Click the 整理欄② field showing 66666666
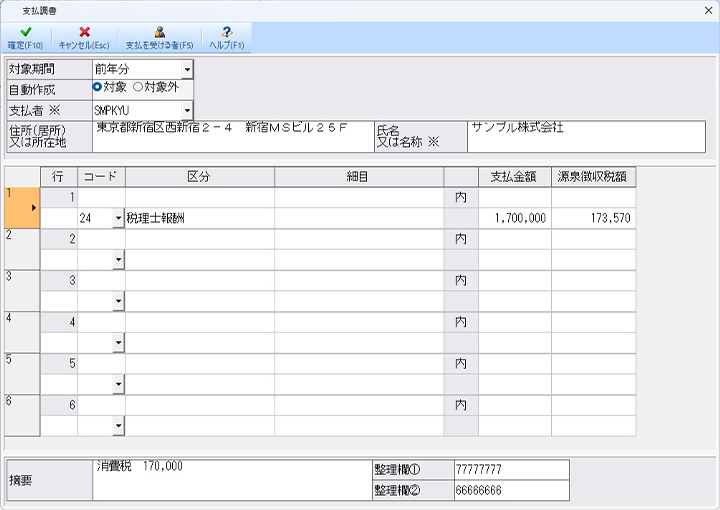Image resolution: width=720 pixels, height=510 pixels. pos(510,490)
